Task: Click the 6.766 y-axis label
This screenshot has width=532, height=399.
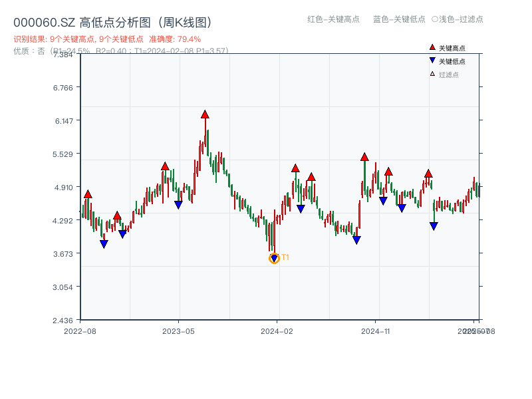Action: pos(63,88)
